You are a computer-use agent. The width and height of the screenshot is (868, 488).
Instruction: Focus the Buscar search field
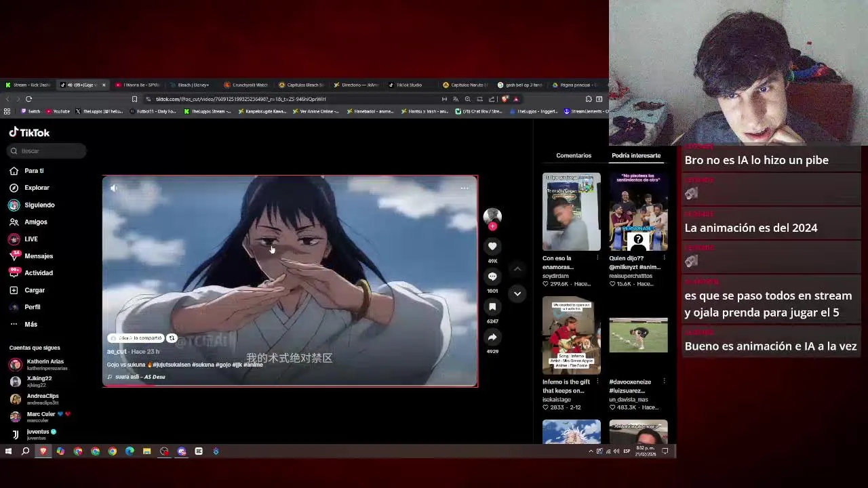tap(47, 150)
